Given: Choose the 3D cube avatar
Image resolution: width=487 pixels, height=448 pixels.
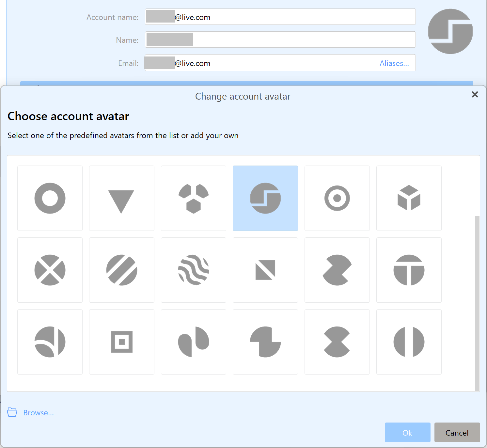Looking at the screenshot, I should click(409, 198).
